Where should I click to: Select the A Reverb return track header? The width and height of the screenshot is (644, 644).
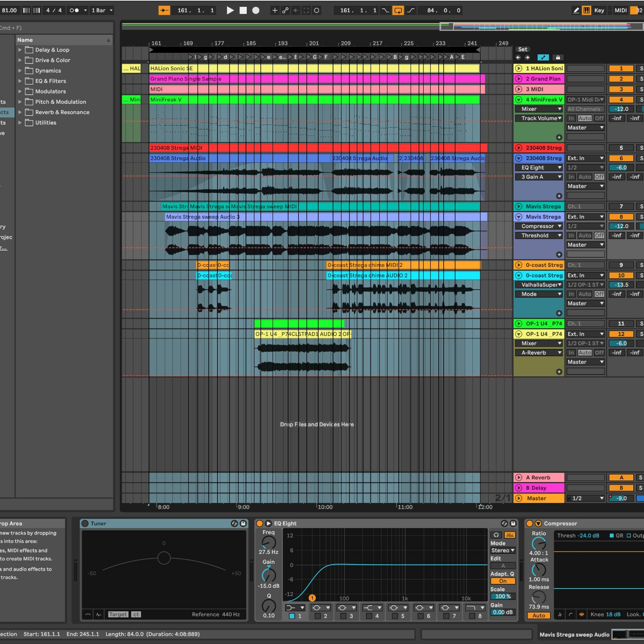539,477
